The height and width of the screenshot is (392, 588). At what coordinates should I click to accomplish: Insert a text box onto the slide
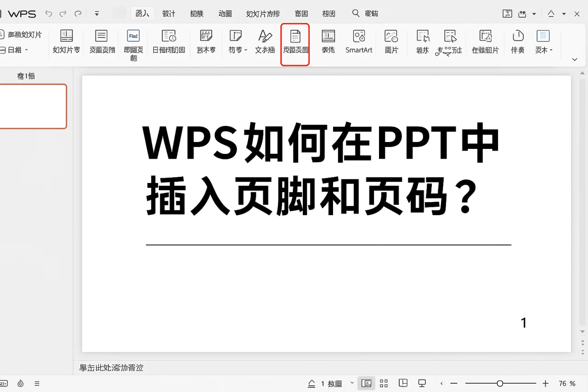pos(265,41)
